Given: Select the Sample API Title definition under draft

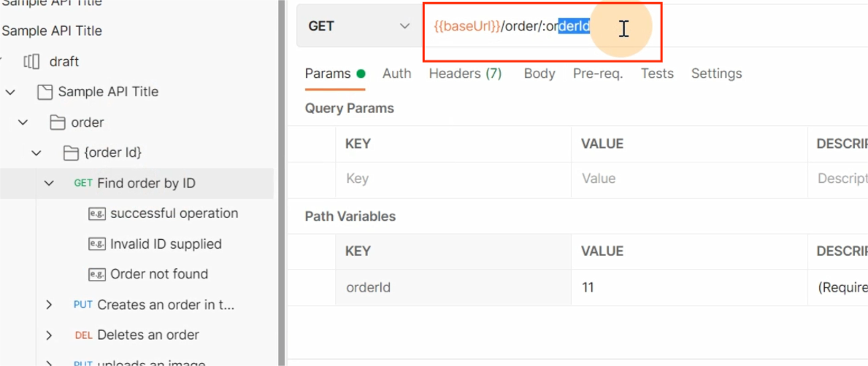Looking at the screenshot, I should click(108, 92).
